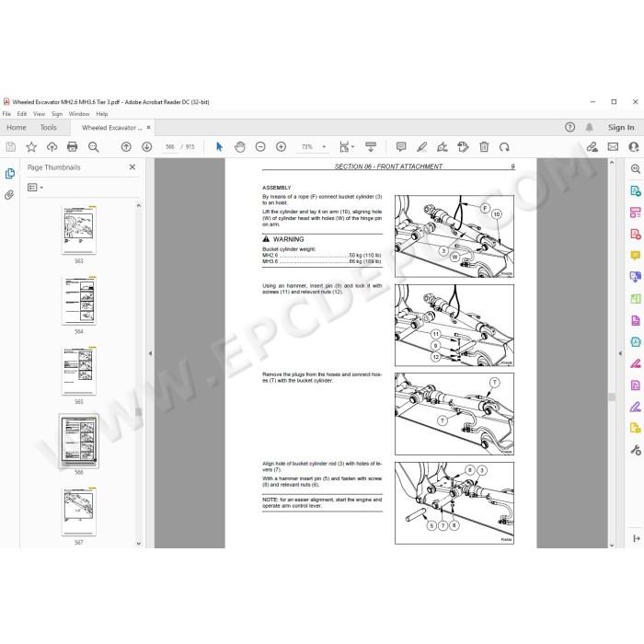Select the page 565 thumbnail

(x=79, y=371)
